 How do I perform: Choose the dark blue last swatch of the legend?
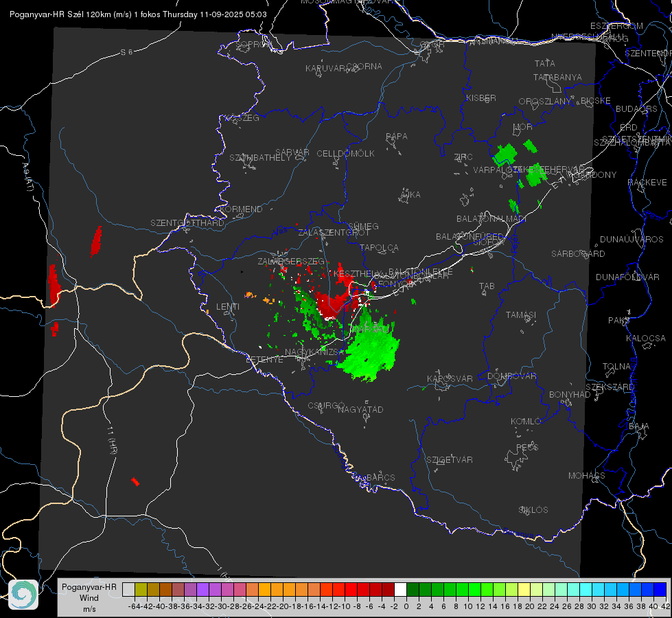(660, 589)
